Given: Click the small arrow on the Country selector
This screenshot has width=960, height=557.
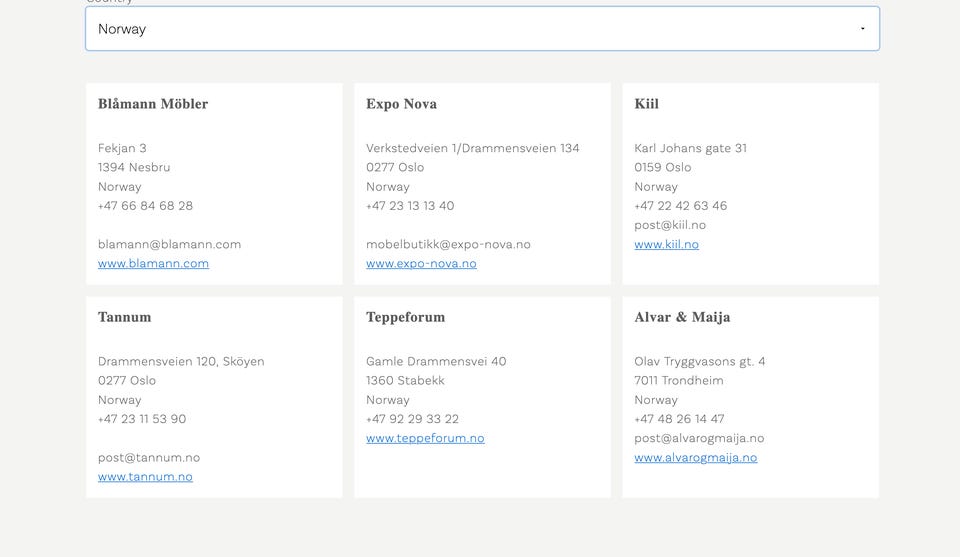Looking at the screenshot, I should point(862,29).
